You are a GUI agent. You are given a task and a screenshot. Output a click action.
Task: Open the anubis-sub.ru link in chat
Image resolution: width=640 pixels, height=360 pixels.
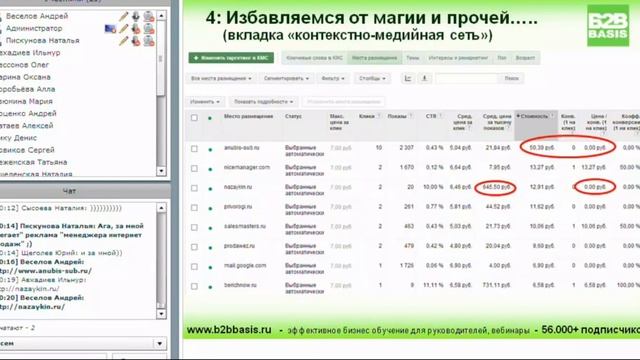(x=45, y=271)
